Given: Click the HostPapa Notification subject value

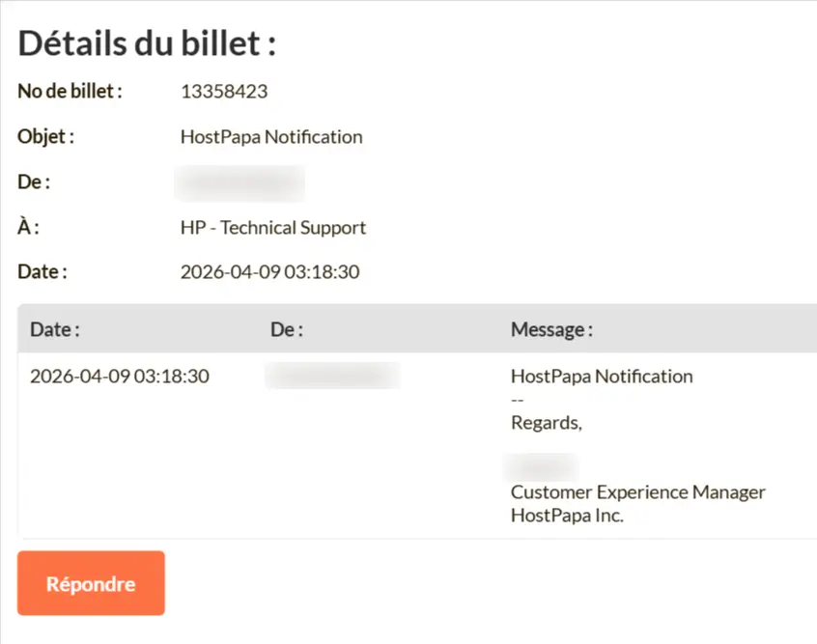Looking at the screenshot, I should coord(271,137).
